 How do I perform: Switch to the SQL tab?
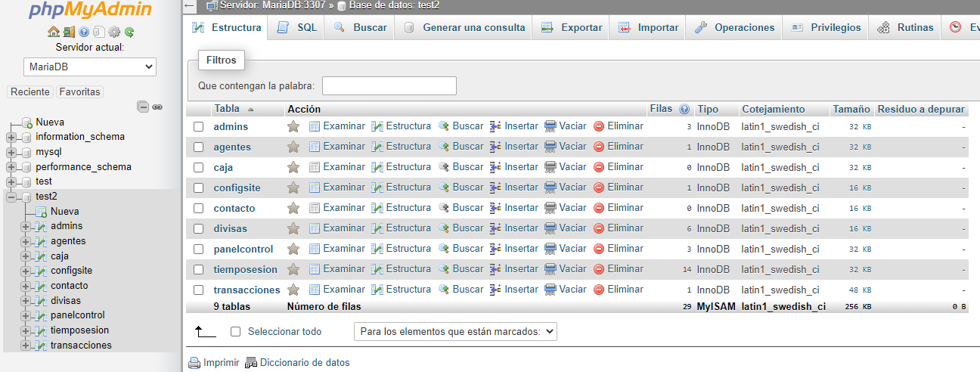297,27
